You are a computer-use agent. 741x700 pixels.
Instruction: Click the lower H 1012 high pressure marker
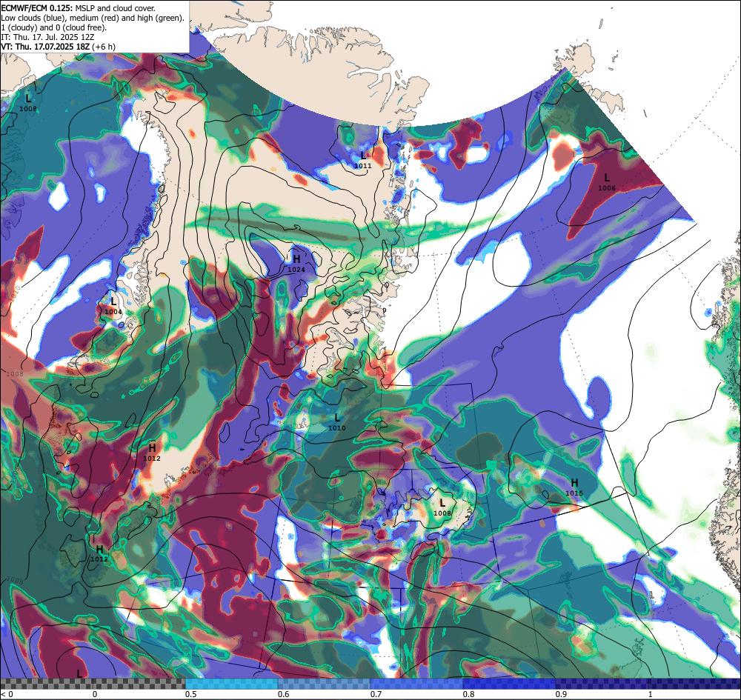pyautogui.click(x=99, y=553)
